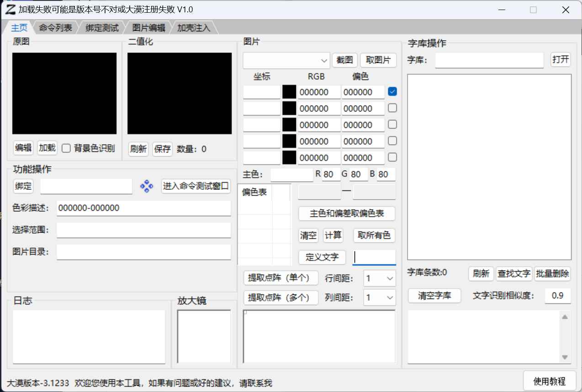
Task: Click the blue window finder crosshair icon
Action: [x=147, y=186]
